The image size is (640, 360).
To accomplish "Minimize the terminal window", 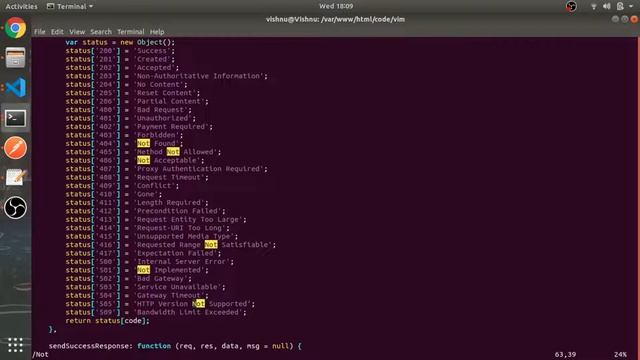I will click(615, 19).
